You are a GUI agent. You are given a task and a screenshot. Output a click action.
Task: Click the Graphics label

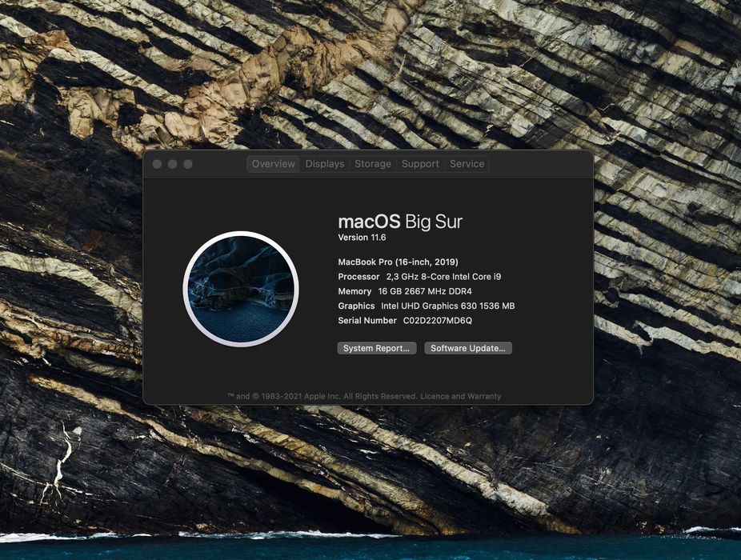(356, 306)
